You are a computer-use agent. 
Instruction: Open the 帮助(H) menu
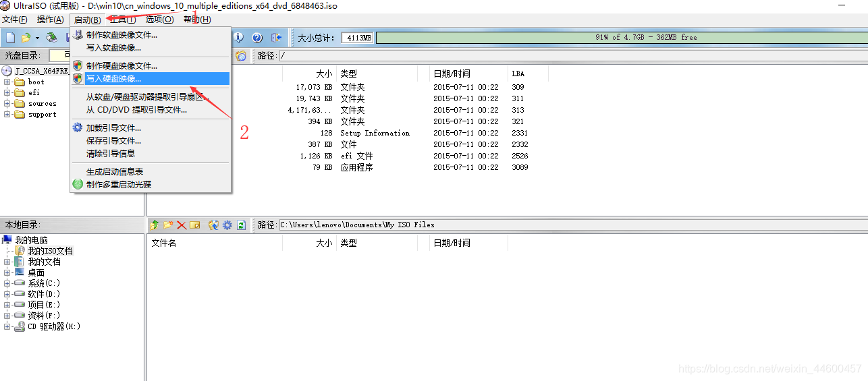pos(197,20)
